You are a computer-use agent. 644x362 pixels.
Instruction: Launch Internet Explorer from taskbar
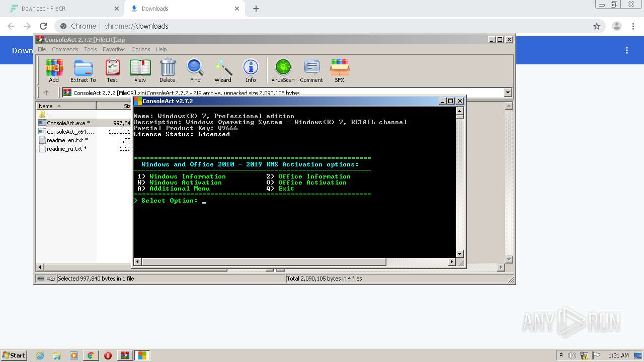(x=40, y=355)
